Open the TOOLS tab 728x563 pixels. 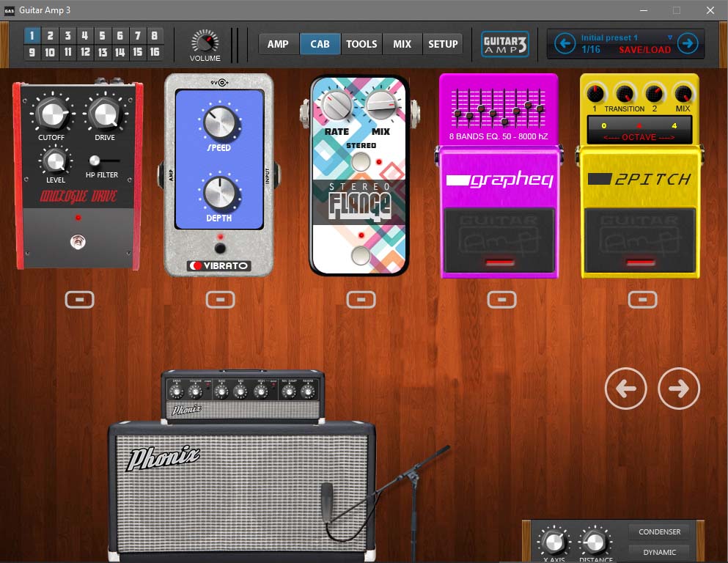[361, 44]
